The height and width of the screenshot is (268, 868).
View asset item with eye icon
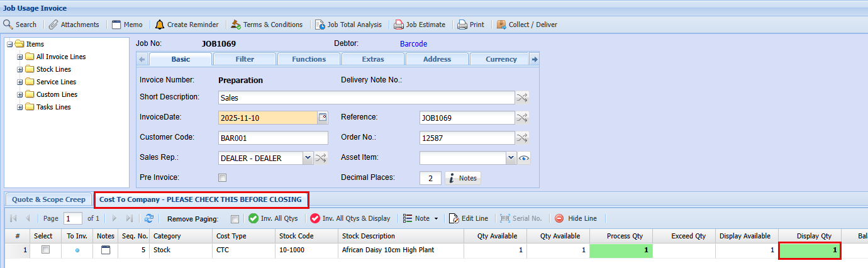click(x=523, y=158)
